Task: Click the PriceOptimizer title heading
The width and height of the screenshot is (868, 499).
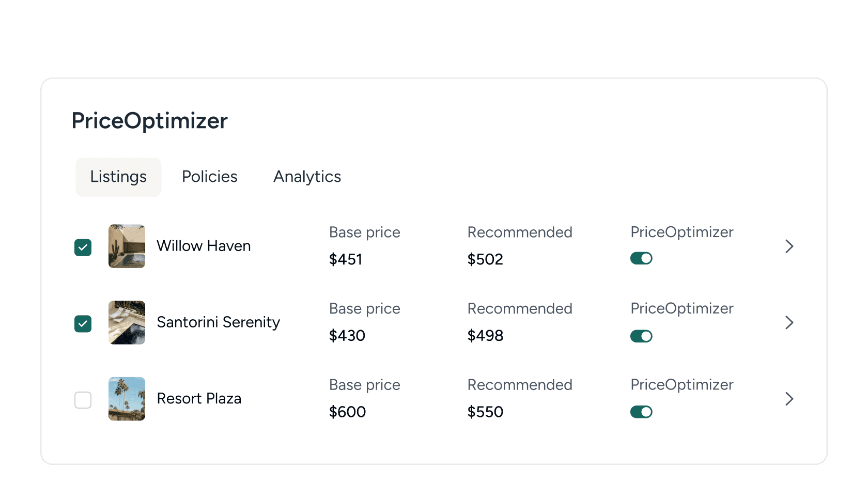Action: click(149, 120)
